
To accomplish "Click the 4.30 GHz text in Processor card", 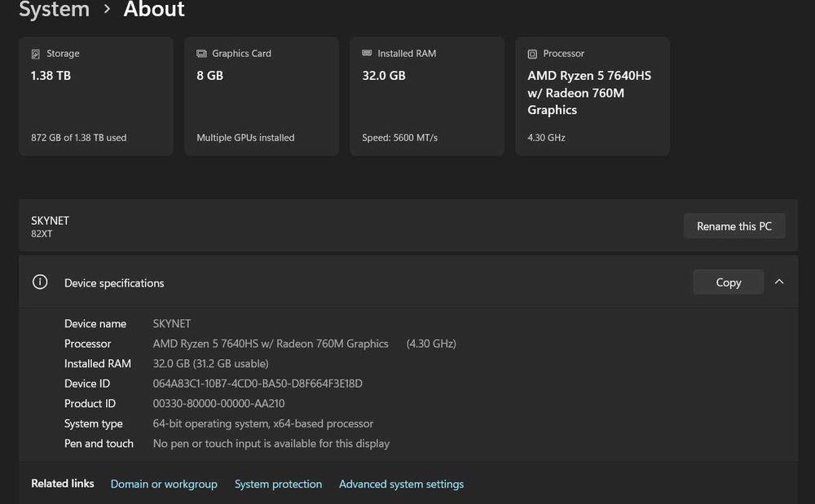I will (546, 138).
